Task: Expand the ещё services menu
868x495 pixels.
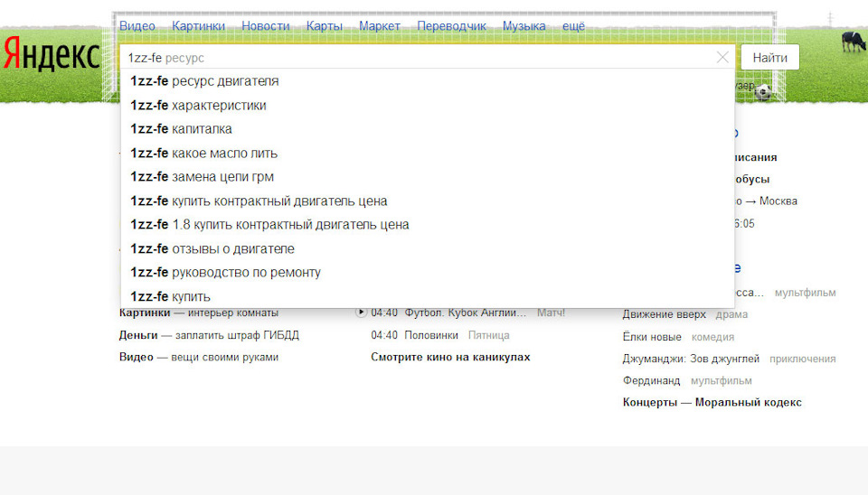Action: (x=573, y=26)
